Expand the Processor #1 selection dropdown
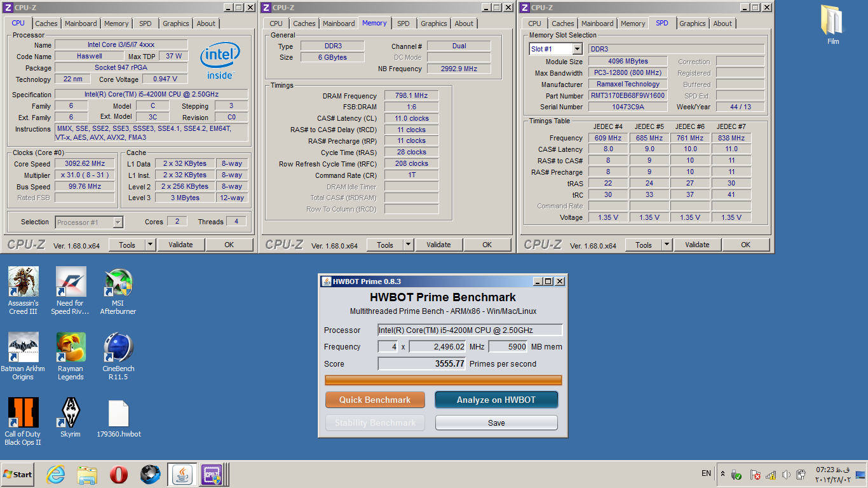Screen dimensions: 868x488 tap(118, 222)
